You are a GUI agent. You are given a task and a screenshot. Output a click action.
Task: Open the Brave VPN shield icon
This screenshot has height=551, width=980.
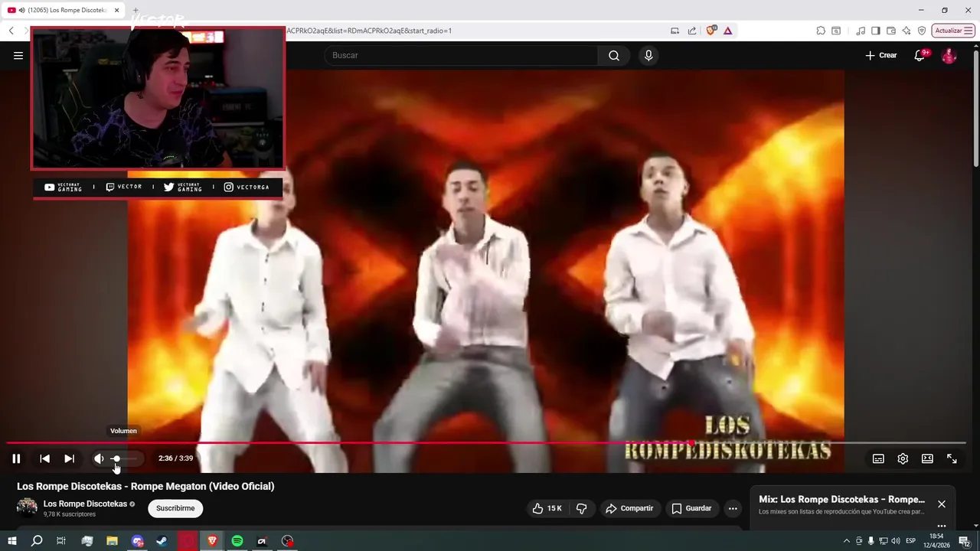pos(922,31)
